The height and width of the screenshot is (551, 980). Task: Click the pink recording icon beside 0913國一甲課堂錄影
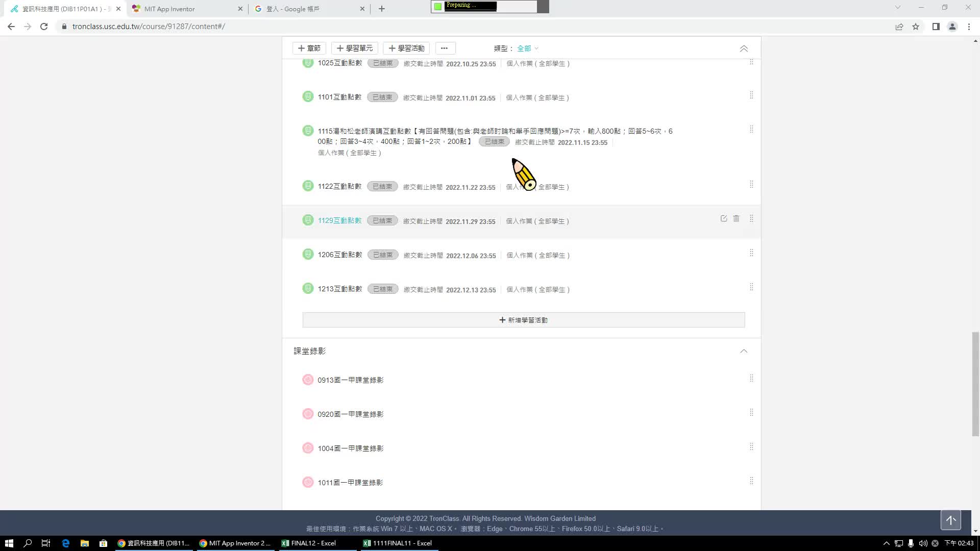tap(308, 380)
